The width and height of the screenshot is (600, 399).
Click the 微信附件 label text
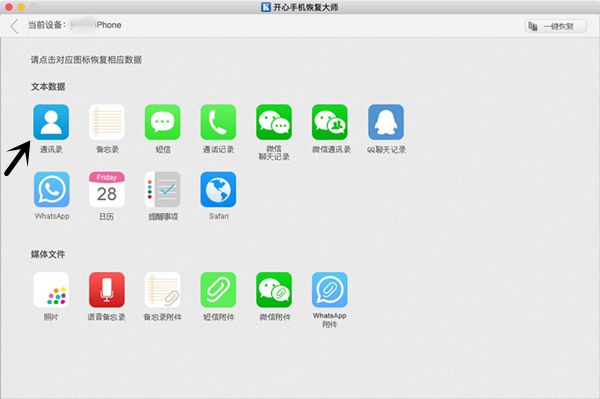[275, 317]
